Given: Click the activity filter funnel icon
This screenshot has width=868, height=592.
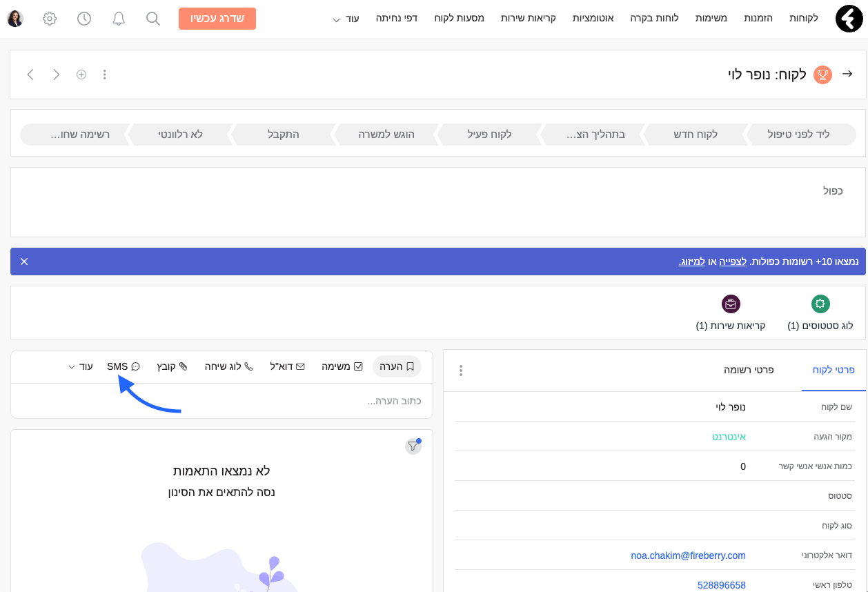Looking at the screenshot, I should 413,446.
